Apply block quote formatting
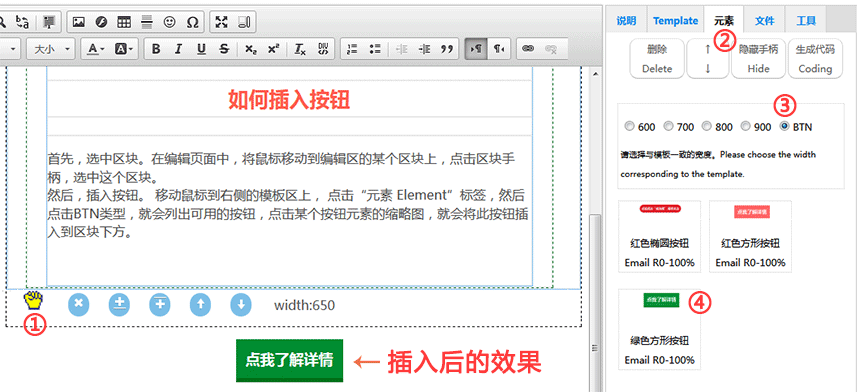Viewport: 860px width, 392px height. (x=447, y=49)
